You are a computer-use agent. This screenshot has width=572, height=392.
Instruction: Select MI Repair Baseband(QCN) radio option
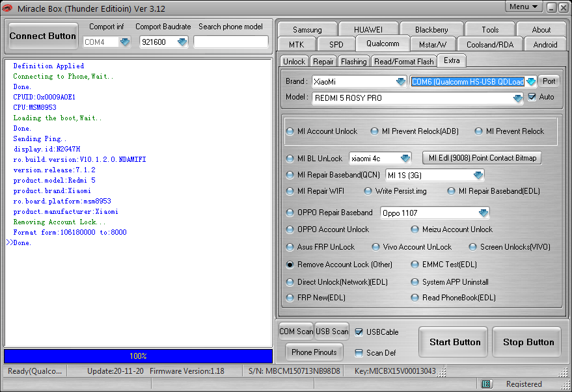(x=290, y=176)
